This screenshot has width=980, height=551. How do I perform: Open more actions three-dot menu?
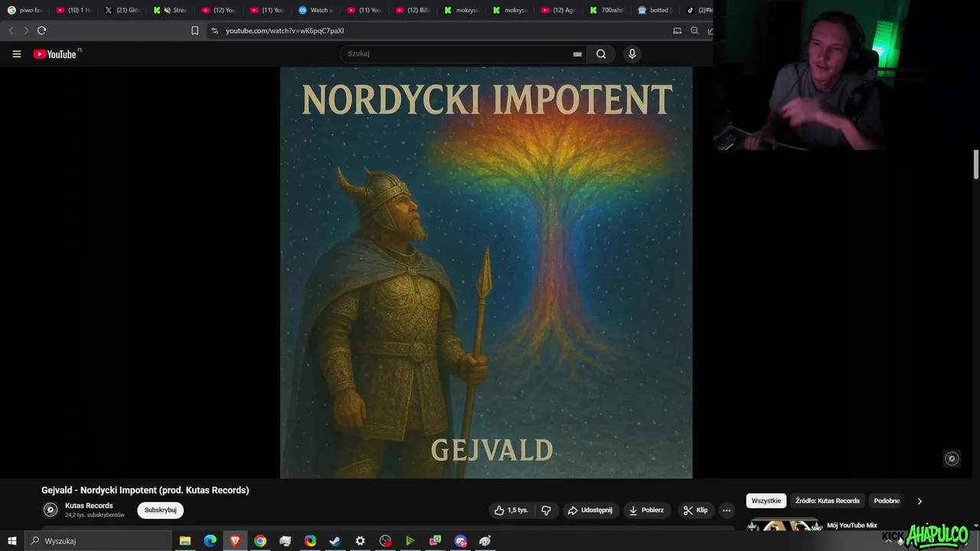(x=727, y=510)
